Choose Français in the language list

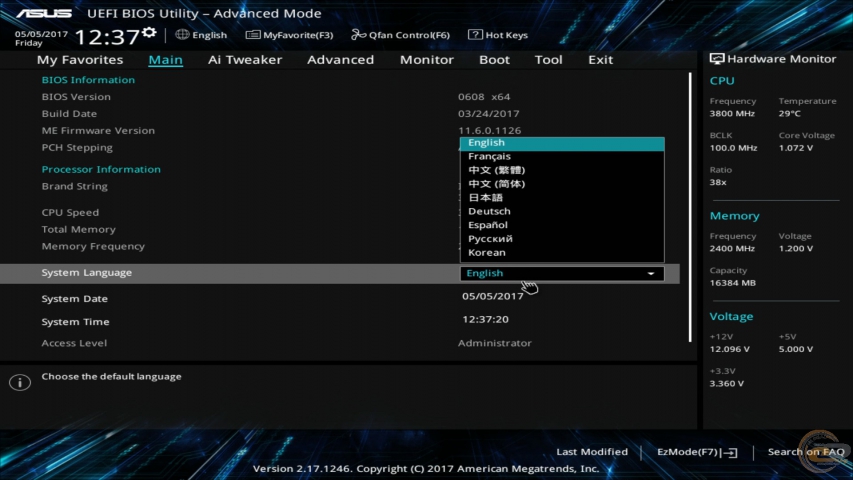point(562,156)
